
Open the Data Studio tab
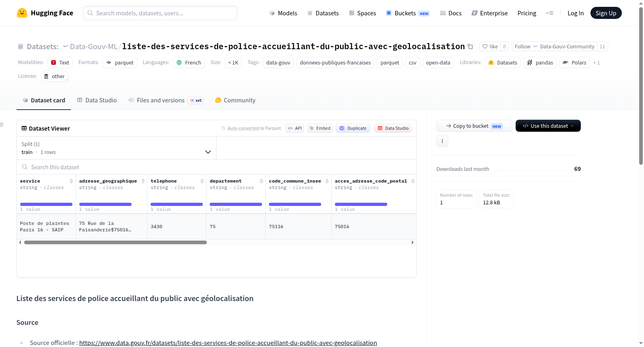pos(97,100)
